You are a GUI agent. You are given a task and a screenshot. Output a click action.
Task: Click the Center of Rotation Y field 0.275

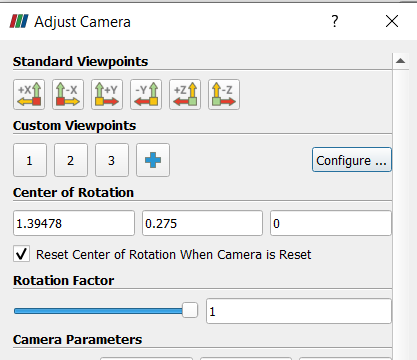coord(202,223)
